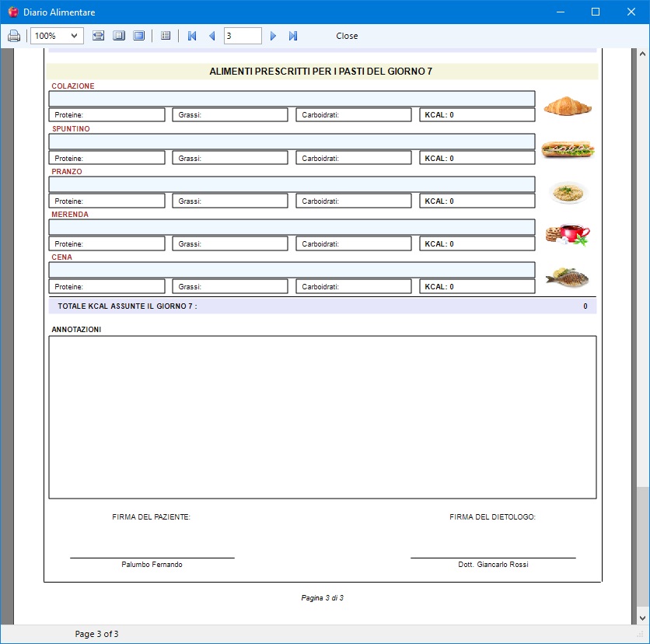Maximize the Diario Alimentare window

pyautogui.click(x=596, y=12)
